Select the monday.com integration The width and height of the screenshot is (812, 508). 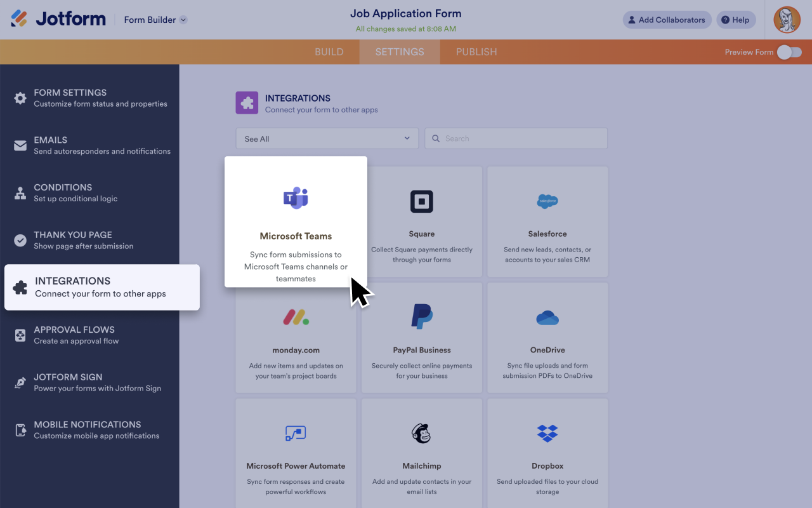point(296,317)
